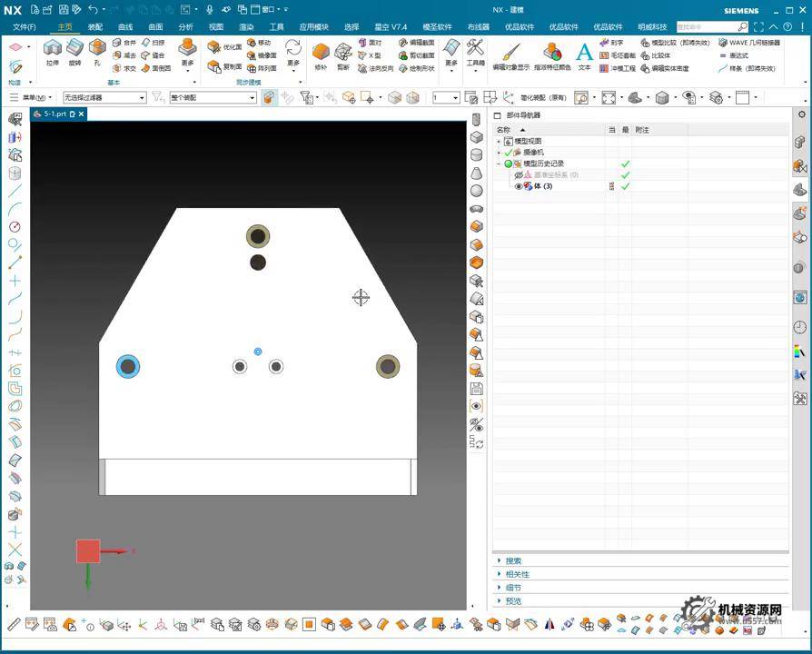
Task: Toggle the Camera (摄像机) check mark
Action: (509, 153)
